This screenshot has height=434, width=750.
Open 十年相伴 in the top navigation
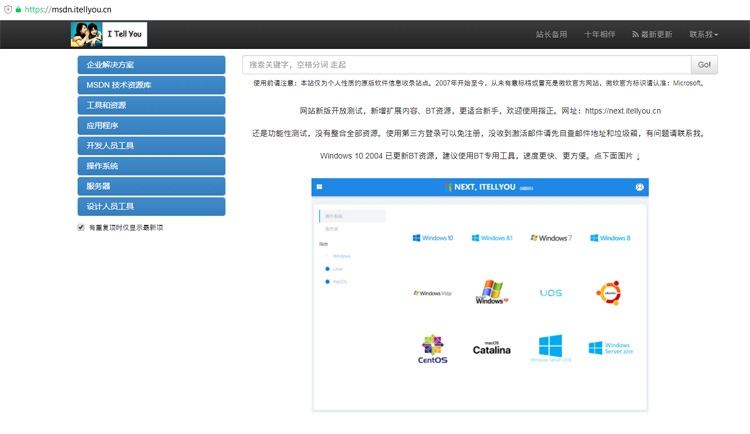pyautogui.click(x=599, y=34)
